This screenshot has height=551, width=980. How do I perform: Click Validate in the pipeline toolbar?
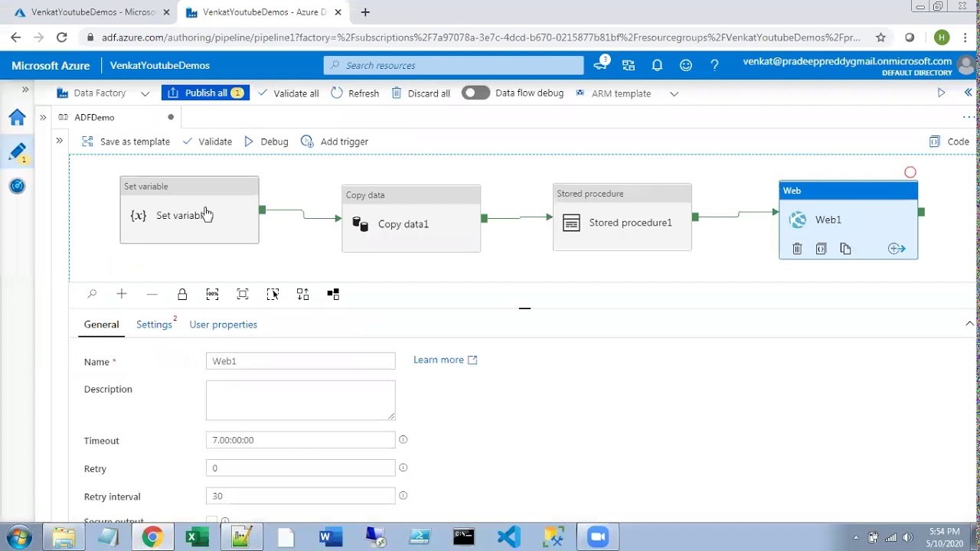[x=207, y=142]
